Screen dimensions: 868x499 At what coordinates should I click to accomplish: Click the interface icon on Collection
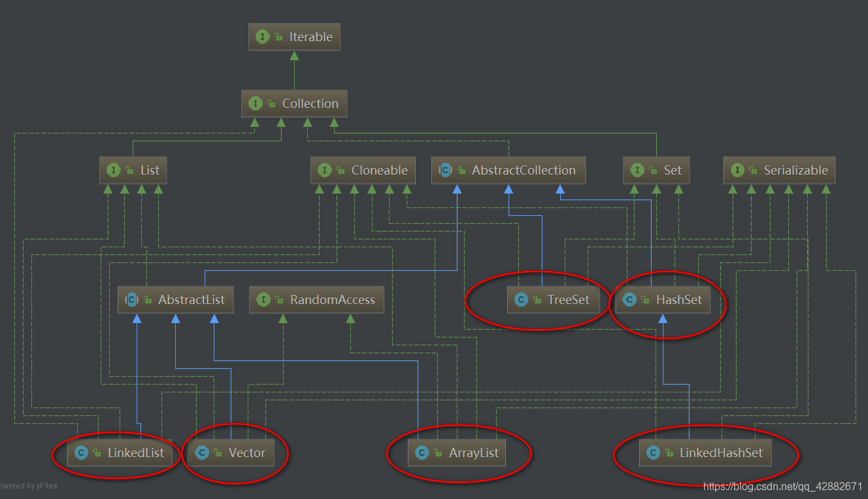pos(256,104)
